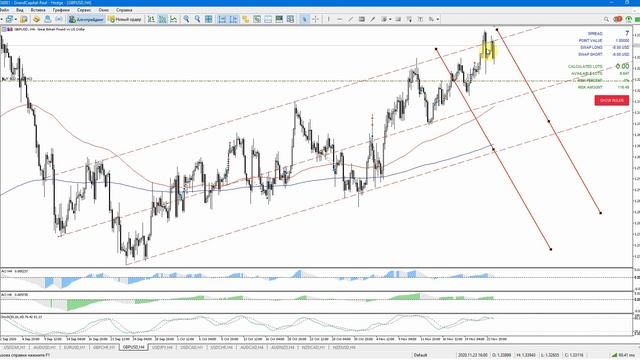Switch to the USDCAD,H1 chart tab
The height and width of the screenshot is (360, 640).
pos(191,347)
